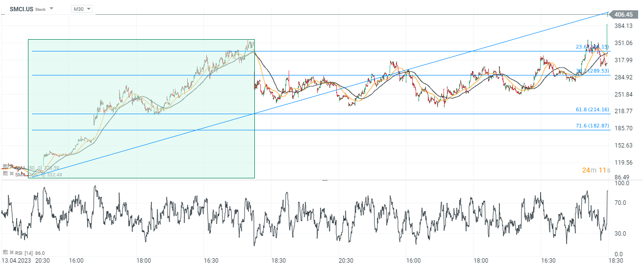Click the 351.06 price axis value
The height and width of the screenshot is (269, 644).
click(623, 43)
